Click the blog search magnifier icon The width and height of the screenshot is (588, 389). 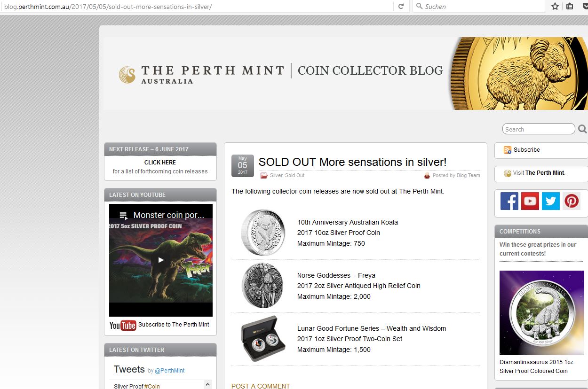tap(582, 129)
